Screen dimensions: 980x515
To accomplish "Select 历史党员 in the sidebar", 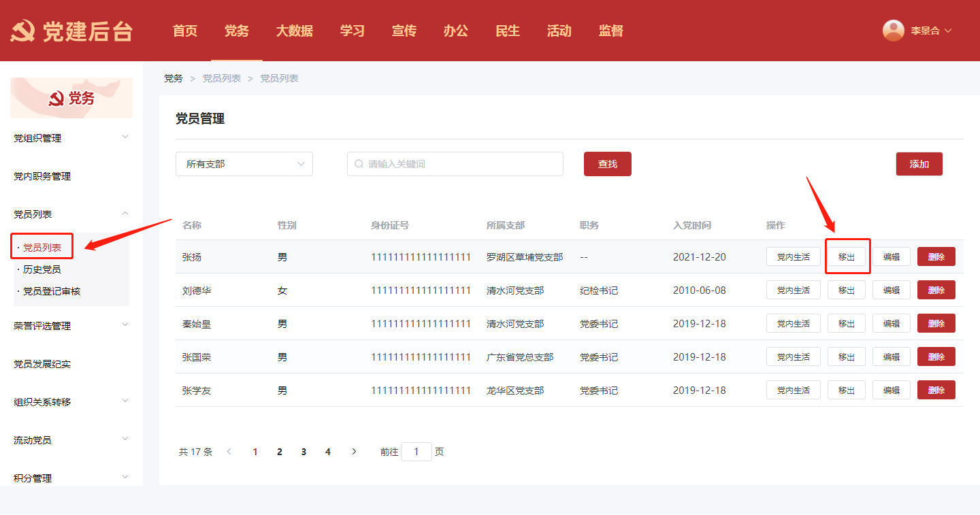I will 42,269.
